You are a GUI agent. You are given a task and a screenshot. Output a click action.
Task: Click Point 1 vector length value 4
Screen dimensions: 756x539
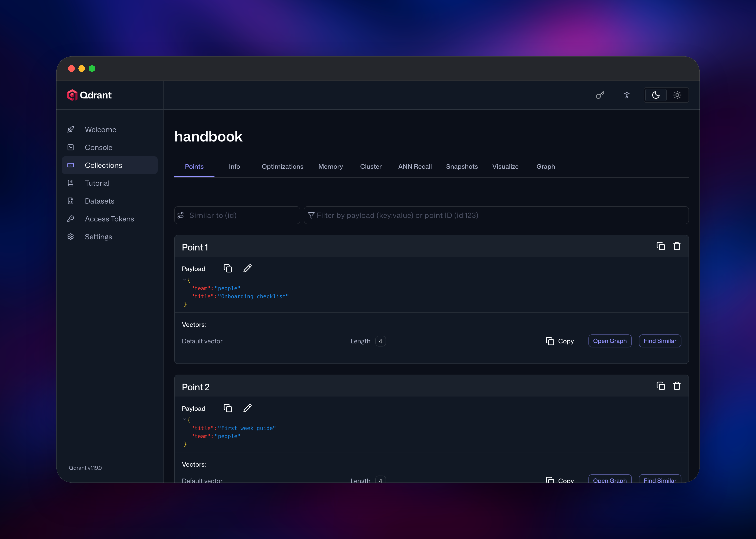pos(380,341)
